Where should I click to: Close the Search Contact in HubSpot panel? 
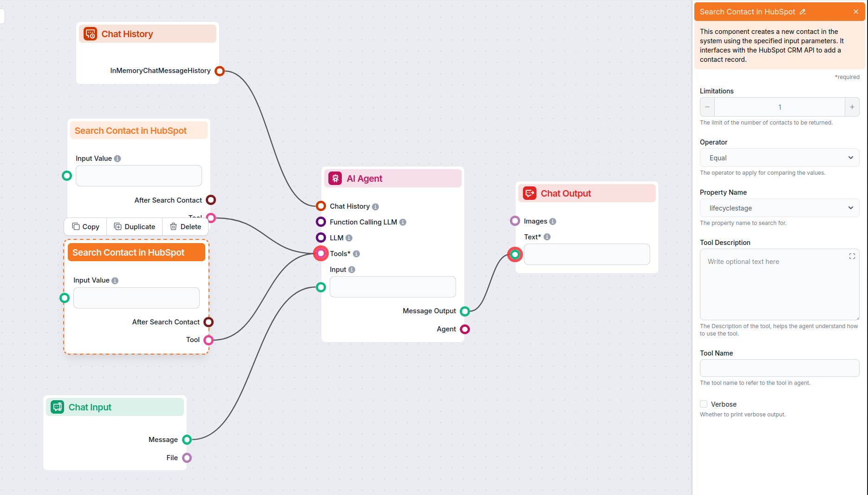[x=855, y=12]
